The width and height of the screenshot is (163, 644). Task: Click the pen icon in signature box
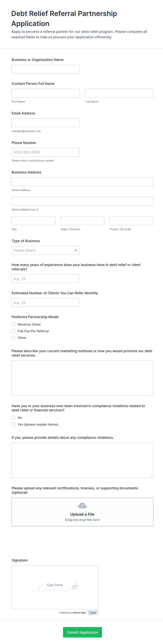point(75,586)
